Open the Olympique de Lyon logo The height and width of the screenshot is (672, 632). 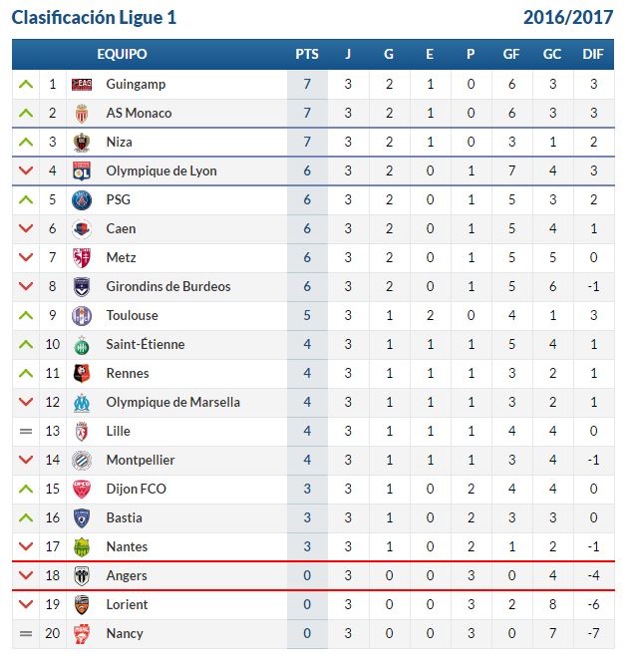(82, 171)
